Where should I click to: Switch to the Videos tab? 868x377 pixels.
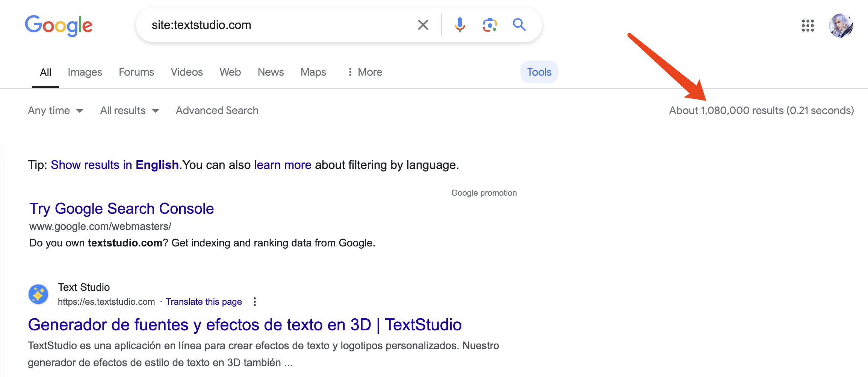[187, 72]
